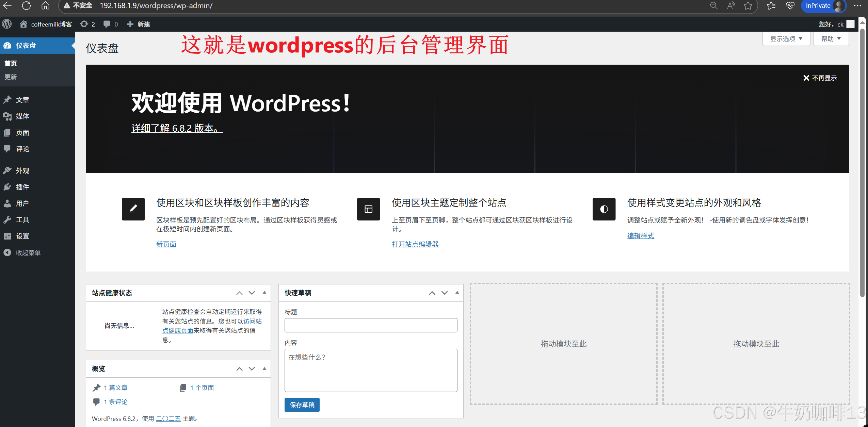This screenshot has height=427, width=868.
Task: Collapse 概览 panel triangle
Action: (264, 368)
